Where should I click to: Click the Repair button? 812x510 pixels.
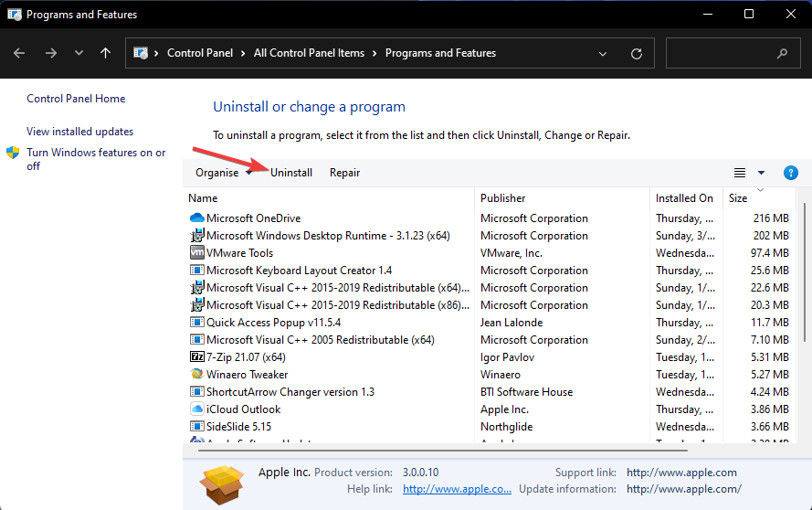coord(345,173)
